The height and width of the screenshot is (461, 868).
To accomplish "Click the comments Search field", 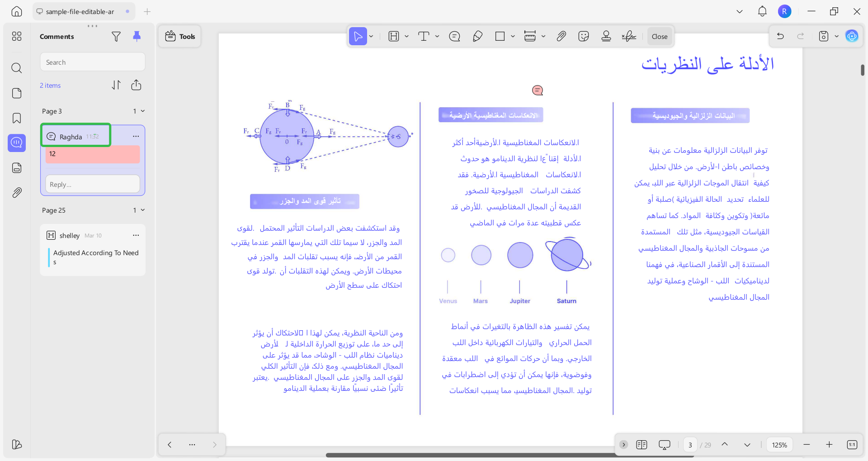I will point(93,62).
